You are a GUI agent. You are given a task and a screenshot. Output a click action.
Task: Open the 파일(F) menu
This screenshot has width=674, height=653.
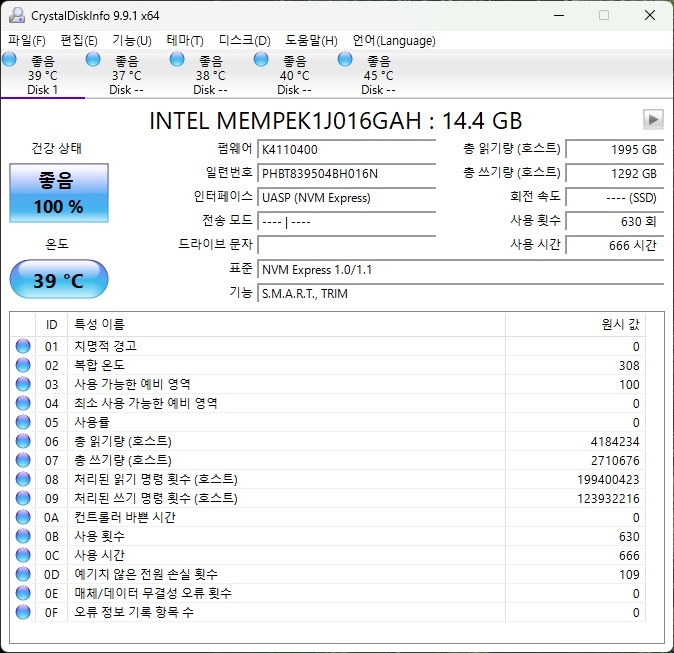tap(27, 41)
